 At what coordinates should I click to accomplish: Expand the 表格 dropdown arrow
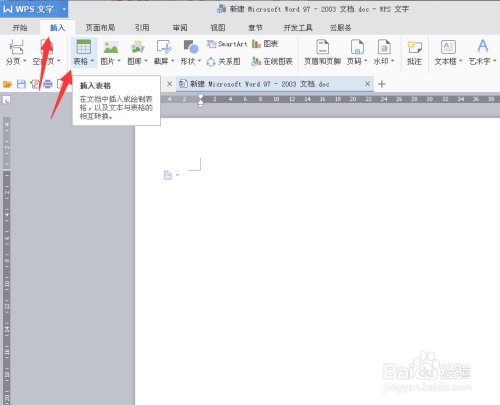click(x=92, y=61)
